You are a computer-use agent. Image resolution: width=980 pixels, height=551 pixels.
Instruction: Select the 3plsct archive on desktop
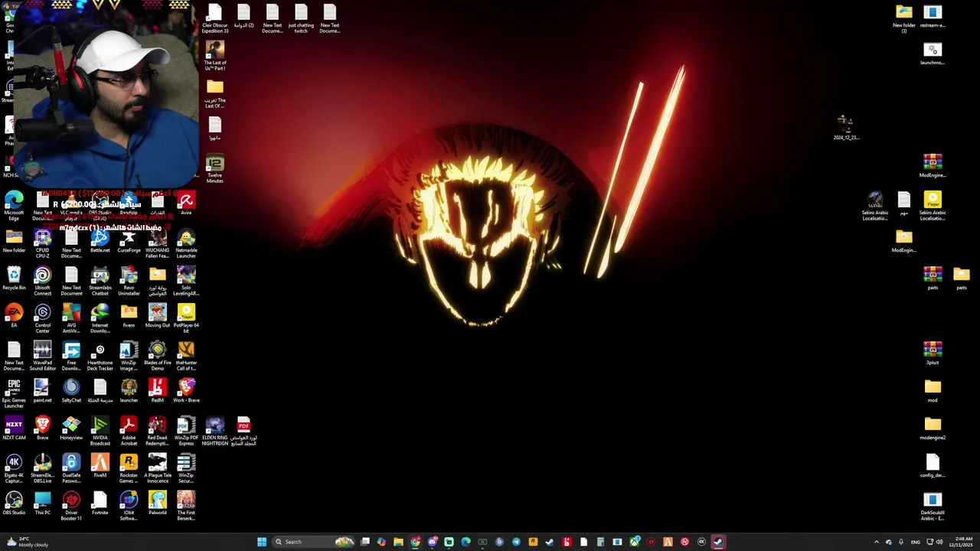tap(933, 354)
